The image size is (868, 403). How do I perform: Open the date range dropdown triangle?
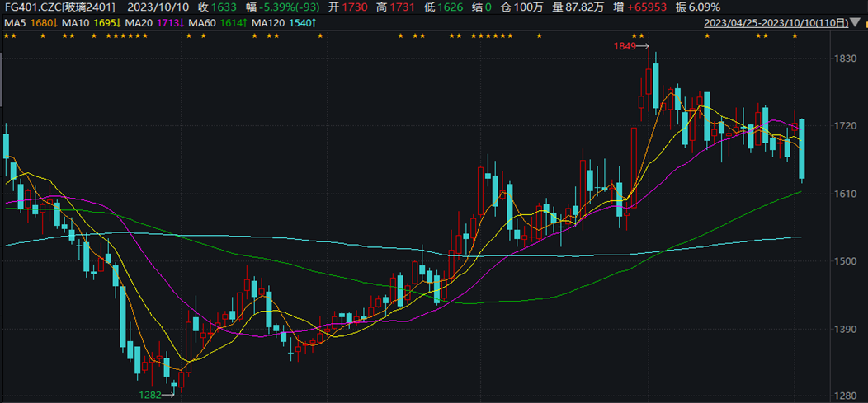[856, 23]
